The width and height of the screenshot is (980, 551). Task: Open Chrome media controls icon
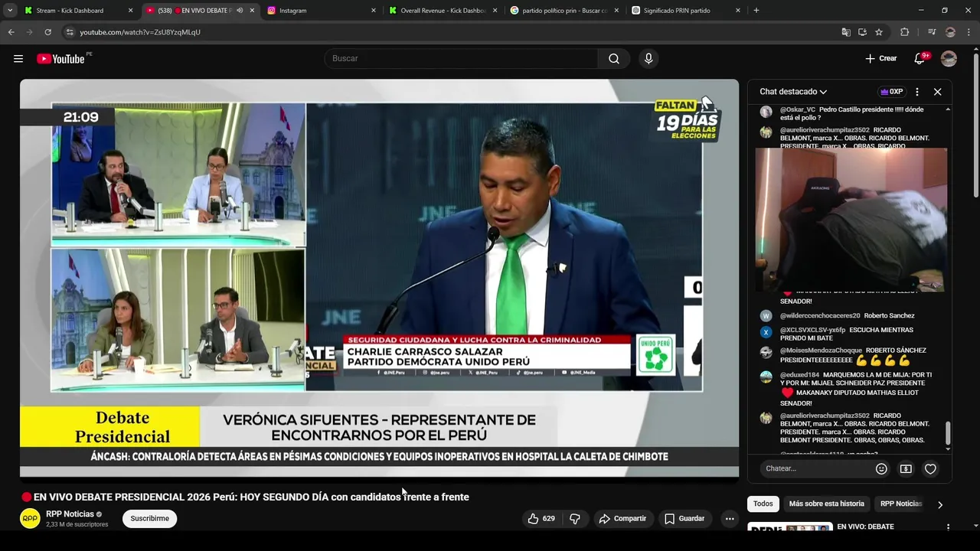(x=931, y=32)
